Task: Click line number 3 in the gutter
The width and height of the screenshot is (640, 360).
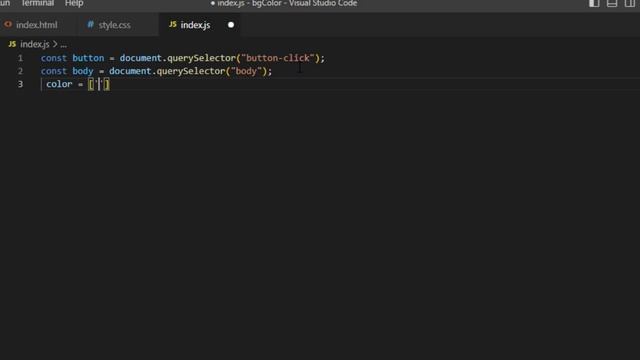Action: point(20,84)
